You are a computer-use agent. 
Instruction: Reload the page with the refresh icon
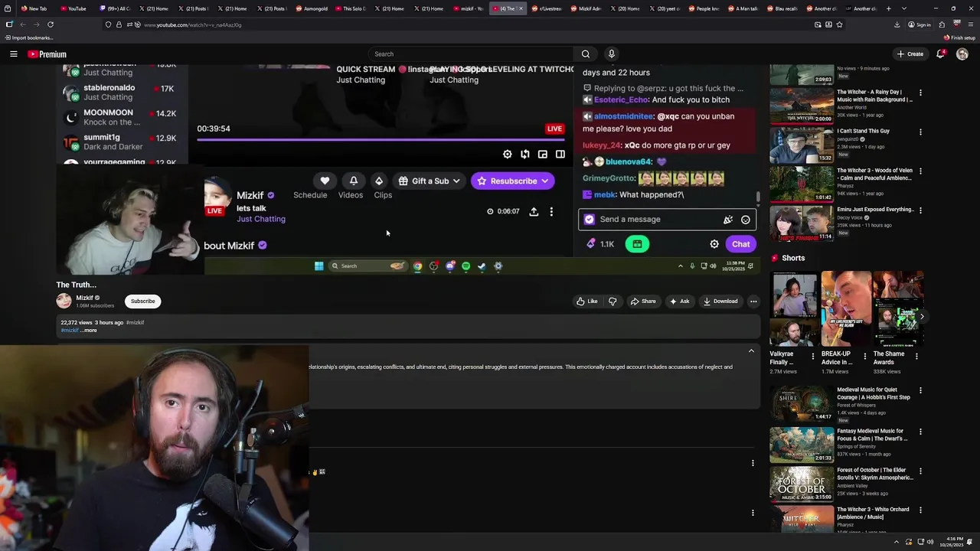51,24
